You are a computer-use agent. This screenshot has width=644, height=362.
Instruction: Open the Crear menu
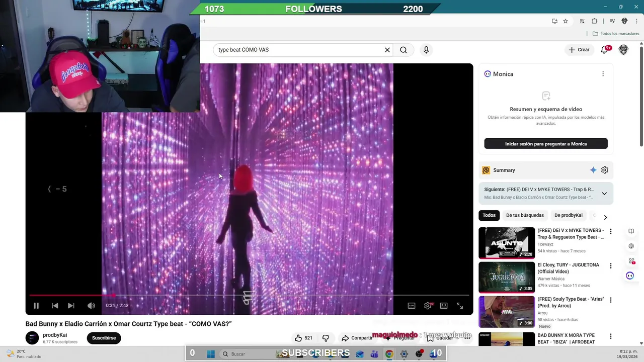tap(579, 50)
